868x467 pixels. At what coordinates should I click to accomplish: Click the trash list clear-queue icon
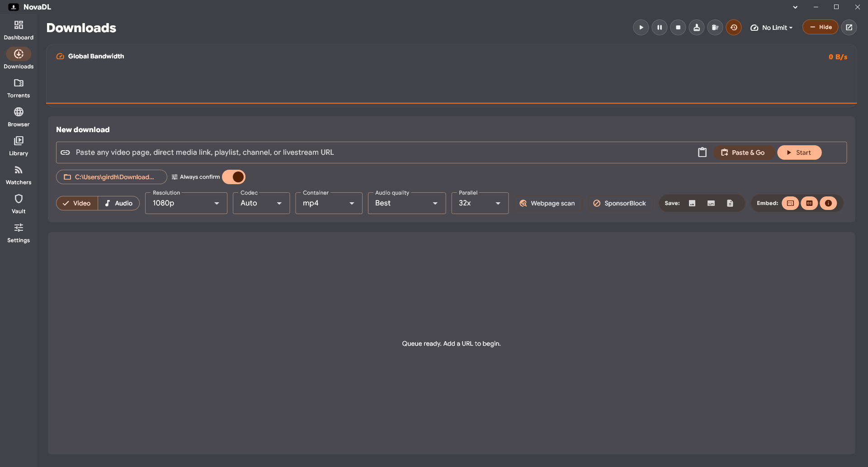[715, 28]
